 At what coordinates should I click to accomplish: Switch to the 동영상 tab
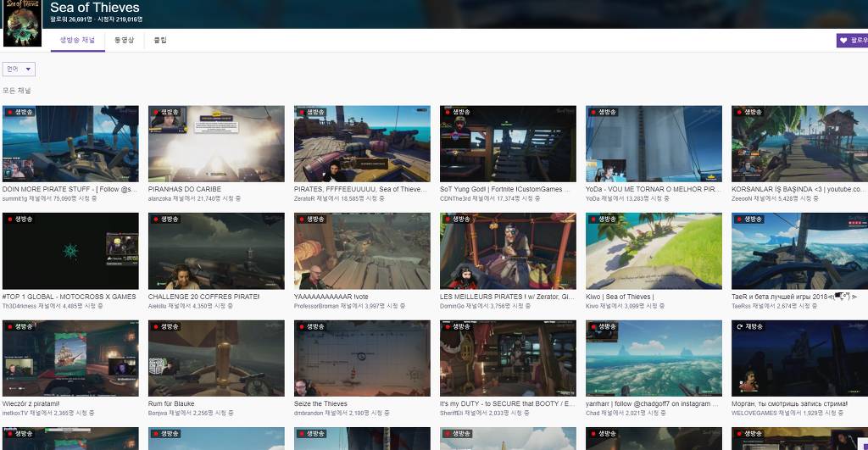click(x=124, y=41)
